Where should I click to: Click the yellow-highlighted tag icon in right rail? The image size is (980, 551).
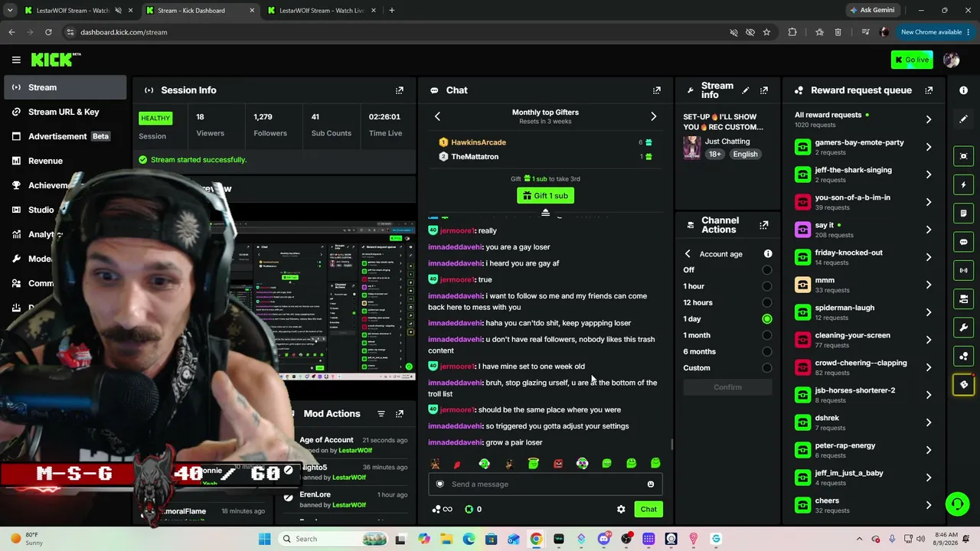point(964,385)
